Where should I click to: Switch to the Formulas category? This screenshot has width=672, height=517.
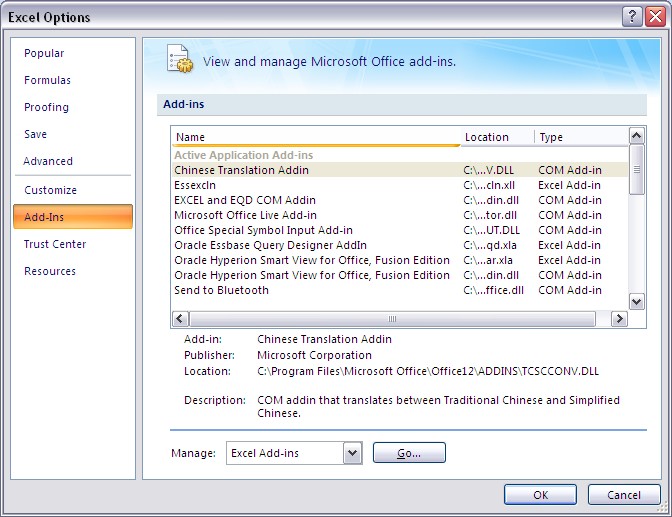tap(47, 80)
